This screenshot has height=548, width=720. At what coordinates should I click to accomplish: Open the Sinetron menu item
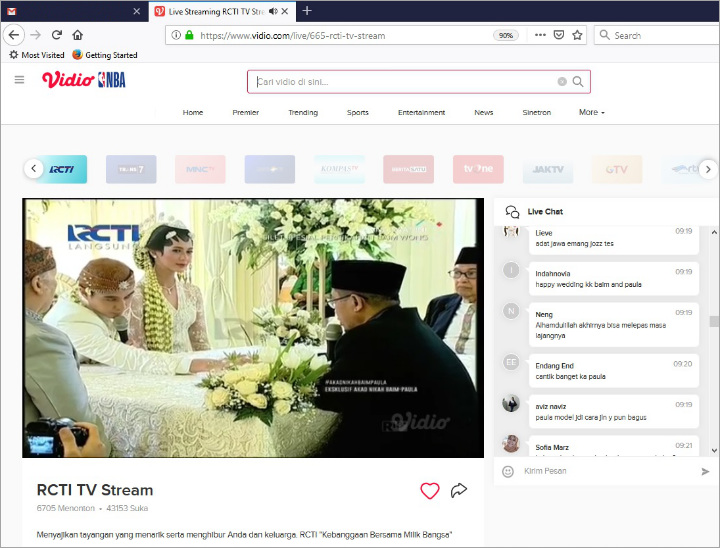536,112
